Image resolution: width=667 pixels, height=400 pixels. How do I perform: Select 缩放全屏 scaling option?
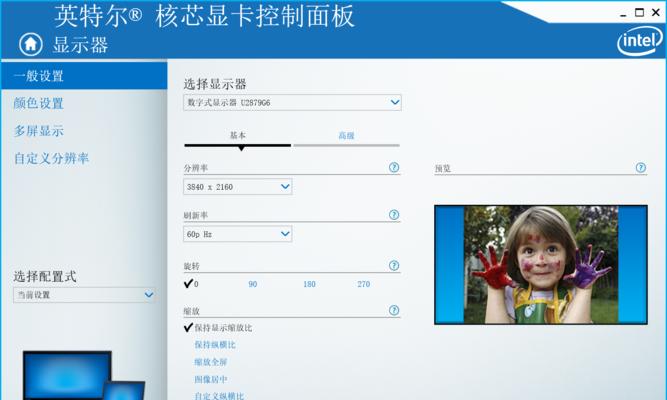[211, 362]
